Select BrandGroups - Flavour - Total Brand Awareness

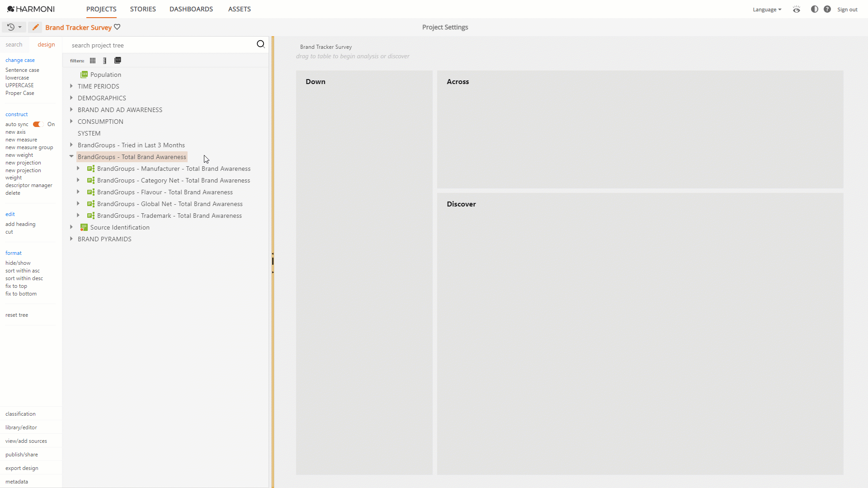(x=165, y=192)
